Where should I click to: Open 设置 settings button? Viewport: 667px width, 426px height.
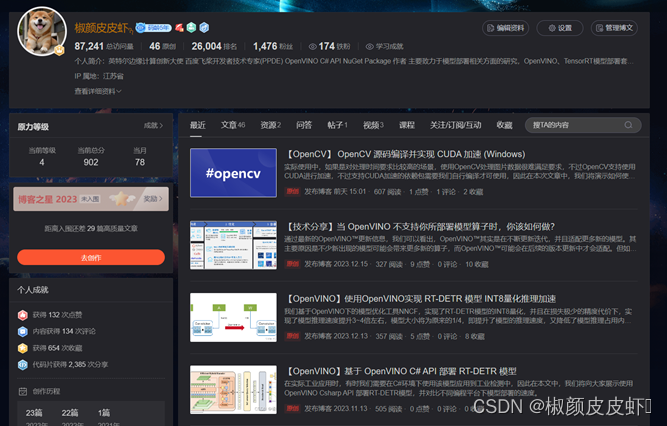[x=560, y=28]
